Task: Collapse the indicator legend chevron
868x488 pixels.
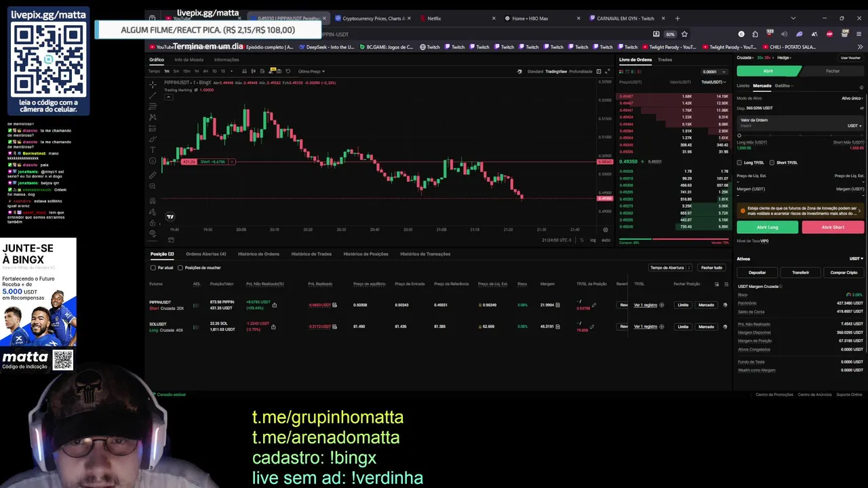Action: 168,97
